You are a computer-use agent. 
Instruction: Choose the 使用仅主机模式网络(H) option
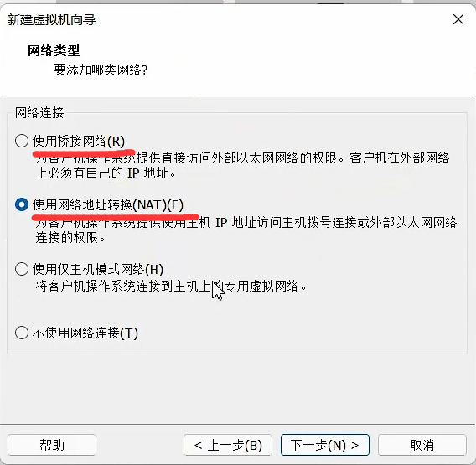[22, 269]
